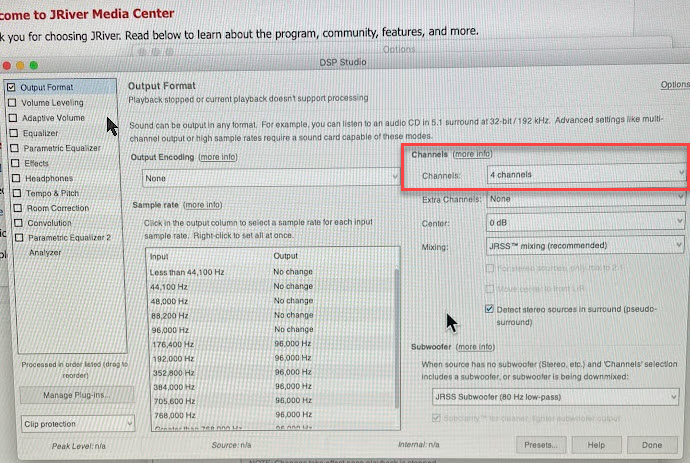690x463 pixels.
Task: Click output for Less than 44,100 Hz
Action: [x=293, y=272]
